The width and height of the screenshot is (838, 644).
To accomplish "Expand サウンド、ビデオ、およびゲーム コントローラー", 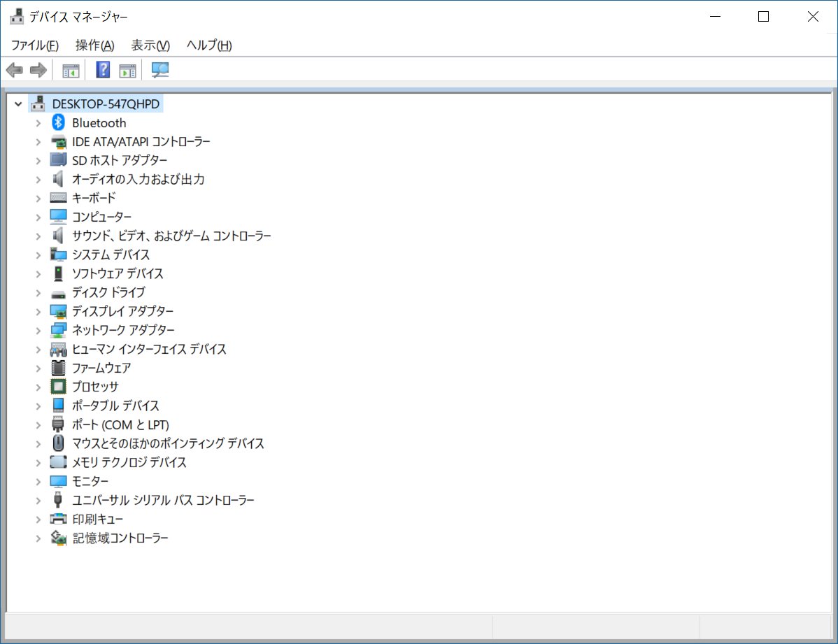I will pyautogui.click(x=38, y=236).
